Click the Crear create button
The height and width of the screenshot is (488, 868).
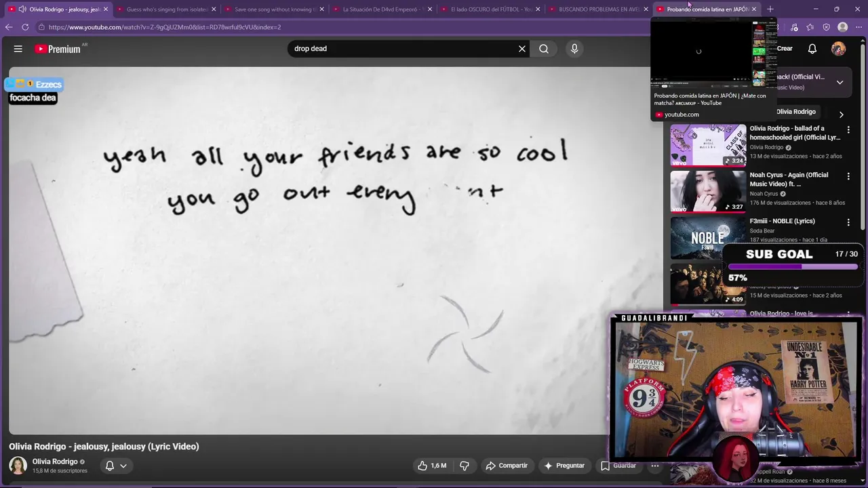pos(785,49)
